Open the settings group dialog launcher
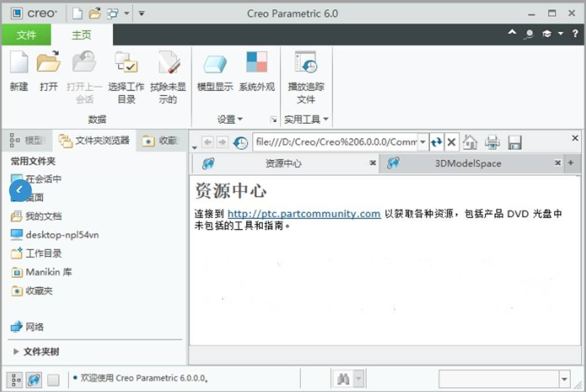 pyautogui.click(x=274, y=119)
